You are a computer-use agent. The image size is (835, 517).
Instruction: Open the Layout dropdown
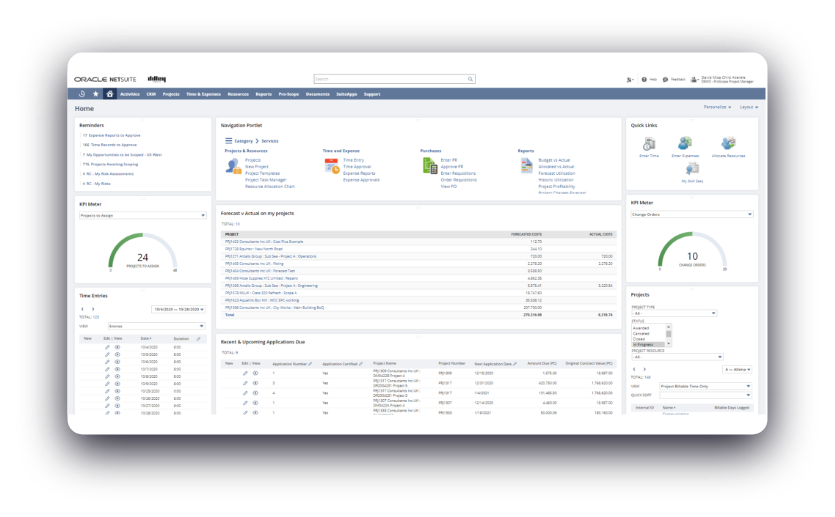750,106
